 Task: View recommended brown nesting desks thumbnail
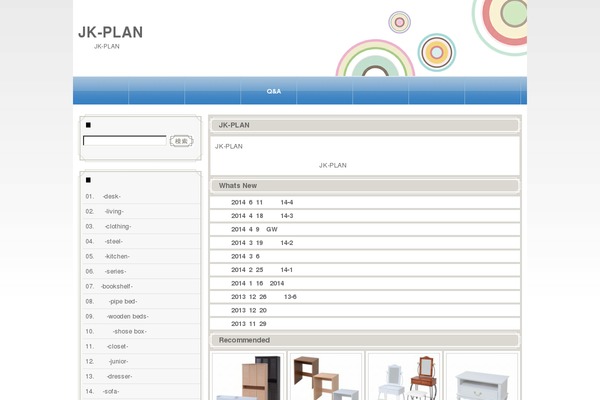point(326,377)
